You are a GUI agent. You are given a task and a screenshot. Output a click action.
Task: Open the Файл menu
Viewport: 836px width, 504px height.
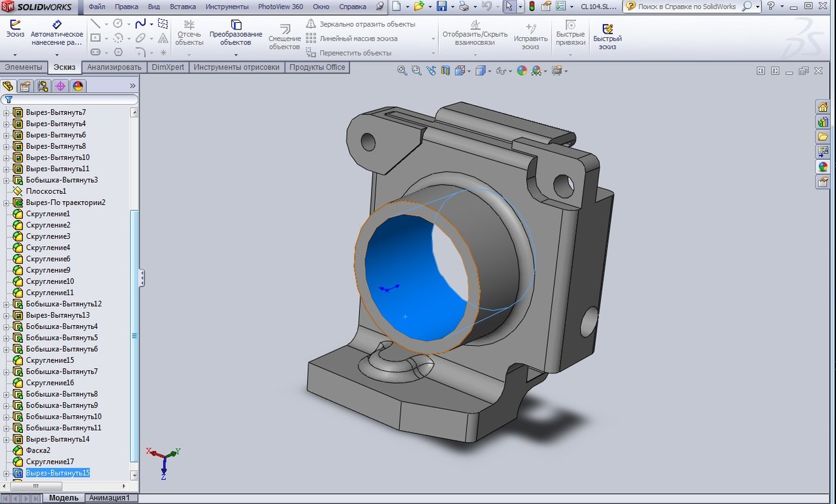97,7
